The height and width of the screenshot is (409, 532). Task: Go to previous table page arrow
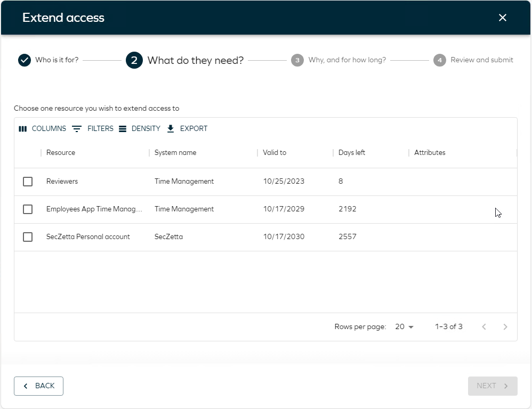[484, 326]
